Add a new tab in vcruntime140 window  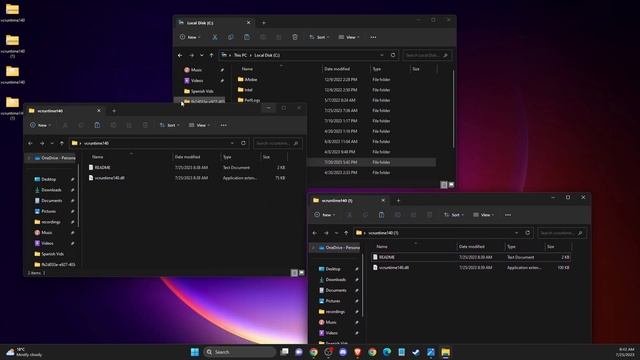pyautogui.click(x=114, y=111)
